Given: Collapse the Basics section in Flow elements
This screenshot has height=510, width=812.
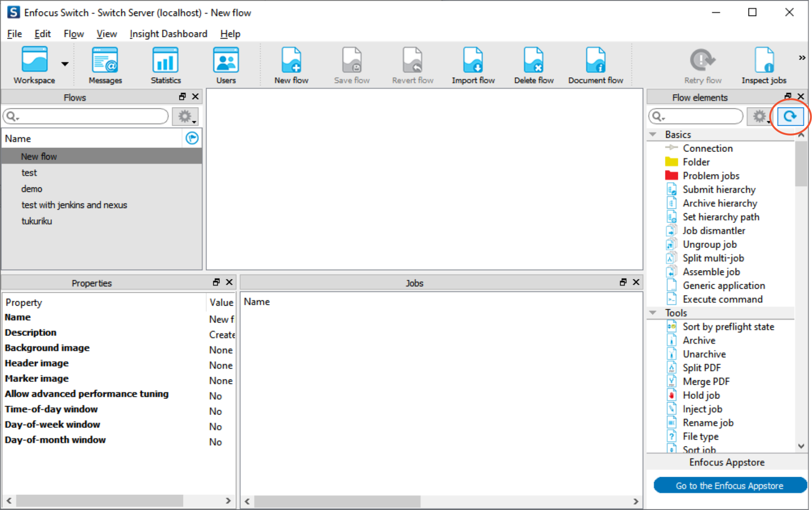Looking at the screenshot, I should (x=652, y=134).
